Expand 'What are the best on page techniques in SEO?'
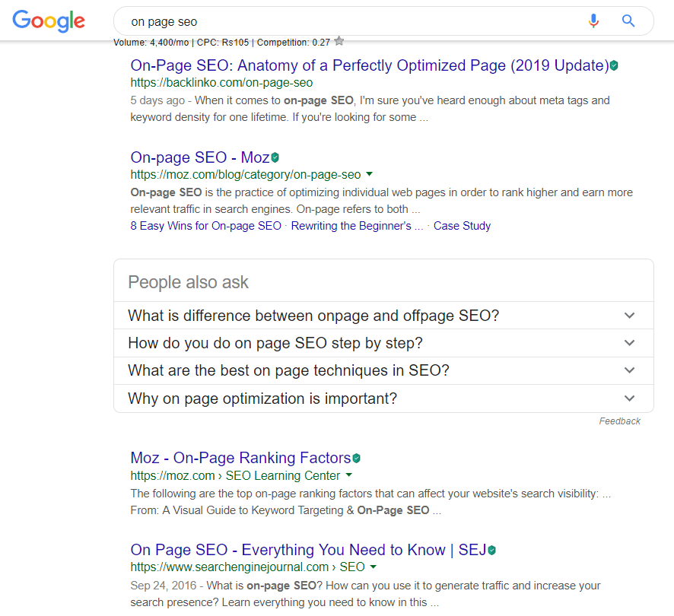The height and width of the screenshot is (616, 674). [x=383, y=370]
